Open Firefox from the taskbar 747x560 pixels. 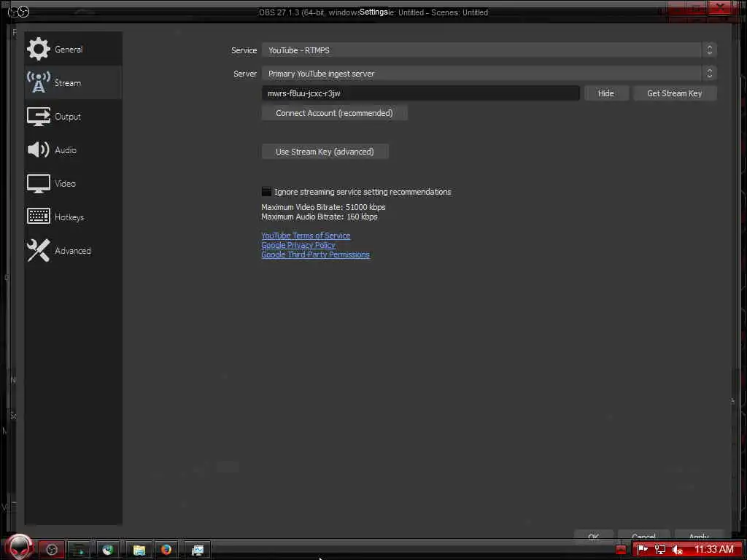click(166, 550)
